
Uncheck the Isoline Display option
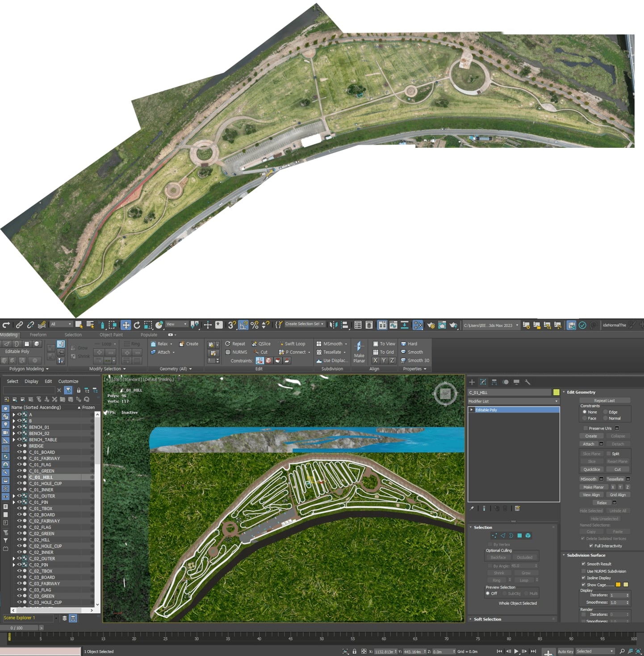click(x=583, y=578)
